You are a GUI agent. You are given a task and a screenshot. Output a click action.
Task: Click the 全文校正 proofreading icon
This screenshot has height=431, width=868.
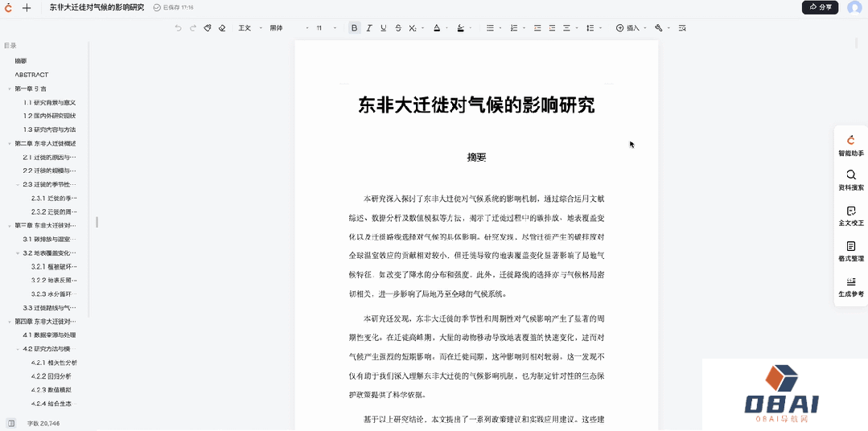pyautogui.click(x=850, y=215)
